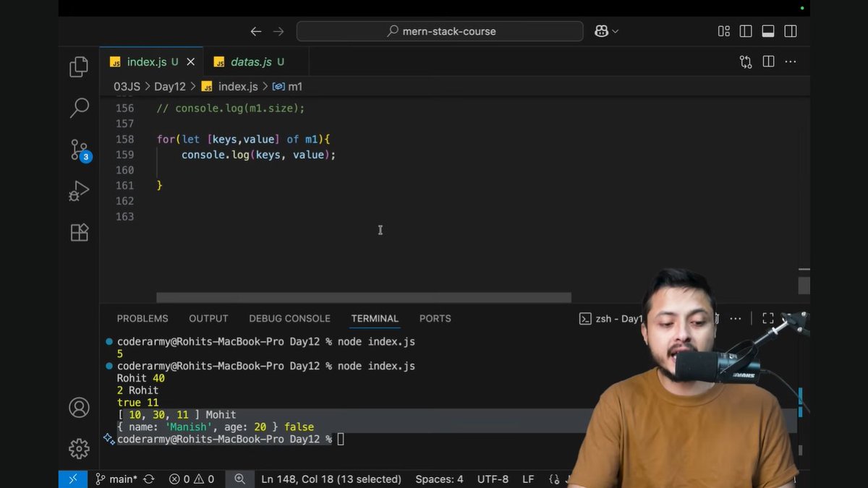Open Source Control view with 3 badge
This screenshot has width=868, height=488.
click(80, 150)
